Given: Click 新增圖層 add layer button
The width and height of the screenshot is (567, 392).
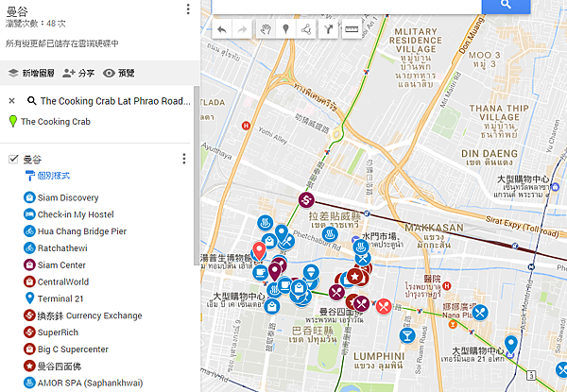Looking at the screenshot, I should pos(31,73).
